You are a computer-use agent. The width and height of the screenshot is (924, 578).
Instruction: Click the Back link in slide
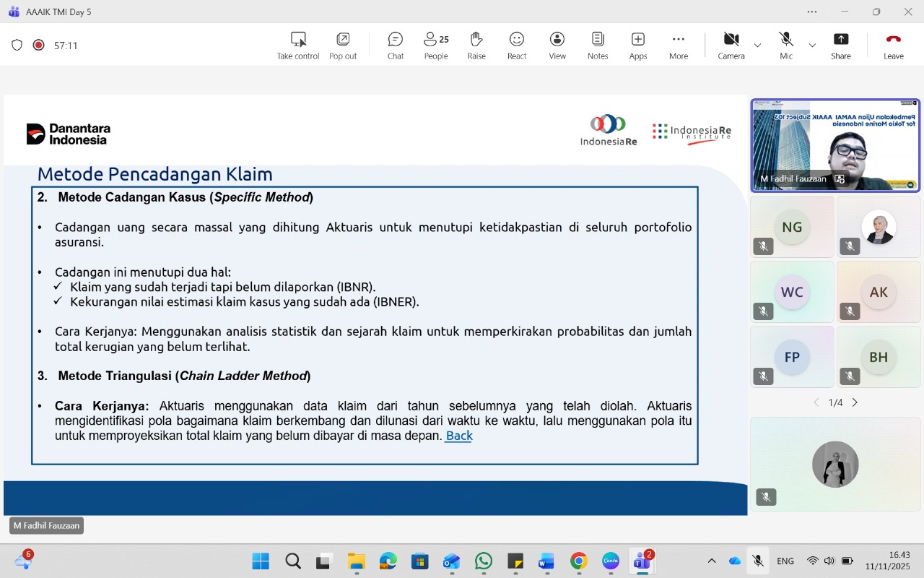(x=459, y=436)
